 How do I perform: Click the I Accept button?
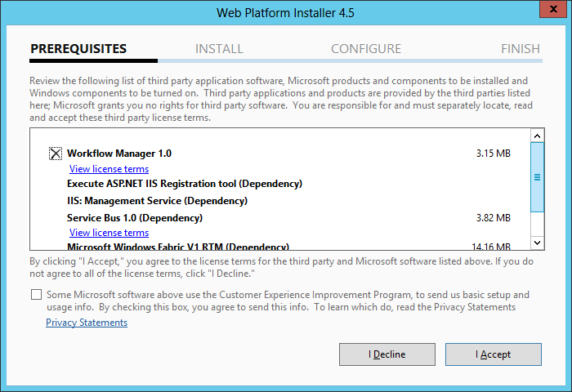coord(494,354)
